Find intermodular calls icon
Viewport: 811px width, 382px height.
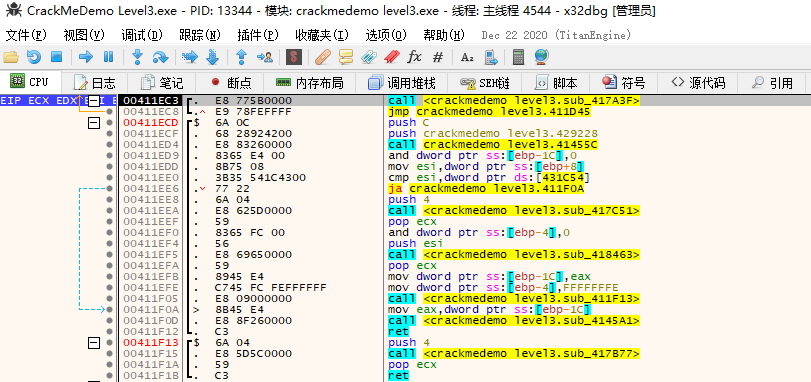click(491, 57)
